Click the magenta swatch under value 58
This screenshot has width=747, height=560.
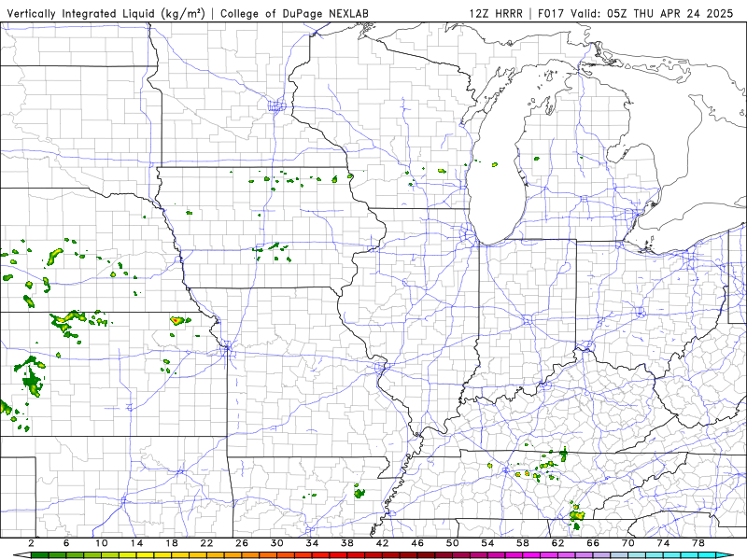[x=531, y=555]
